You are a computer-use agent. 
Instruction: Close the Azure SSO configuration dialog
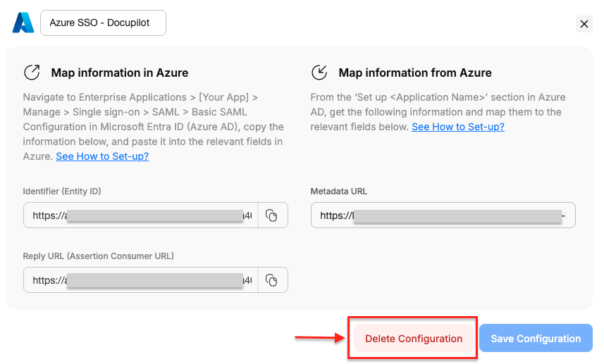[584, 24]
